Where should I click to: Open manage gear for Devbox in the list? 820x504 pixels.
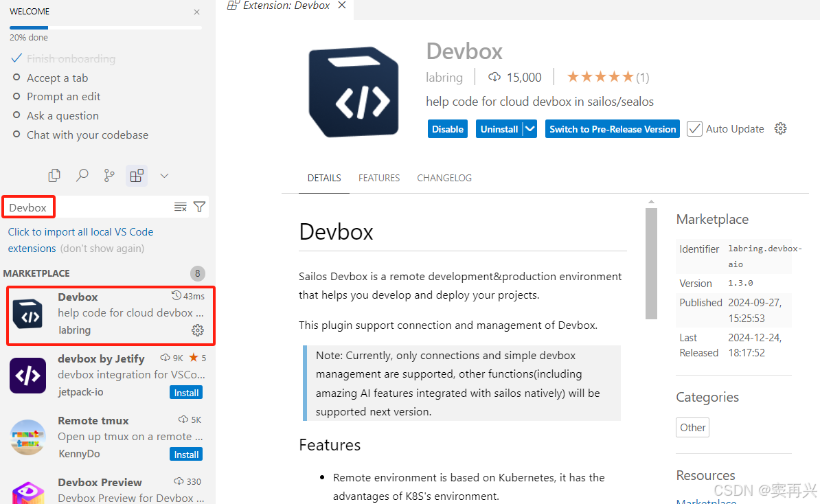tap(198, 330)
